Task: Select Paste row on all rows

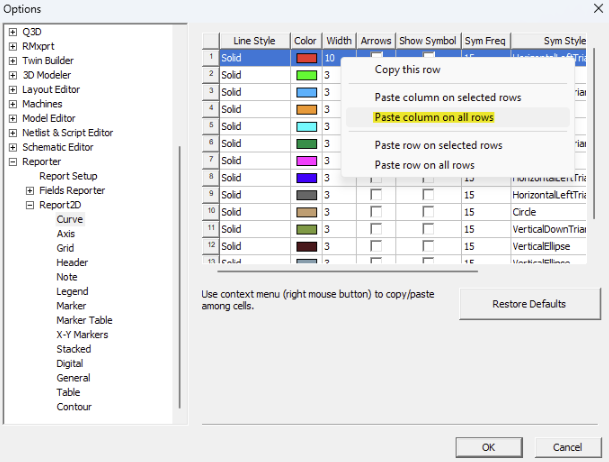Action: 424,165
